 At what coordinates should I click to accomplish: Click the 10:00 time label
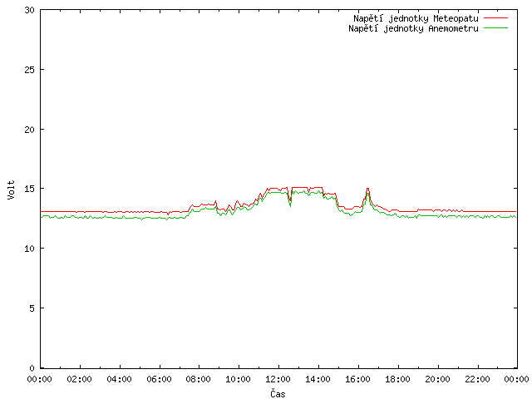pyautogui.click(x=239, y=379)
